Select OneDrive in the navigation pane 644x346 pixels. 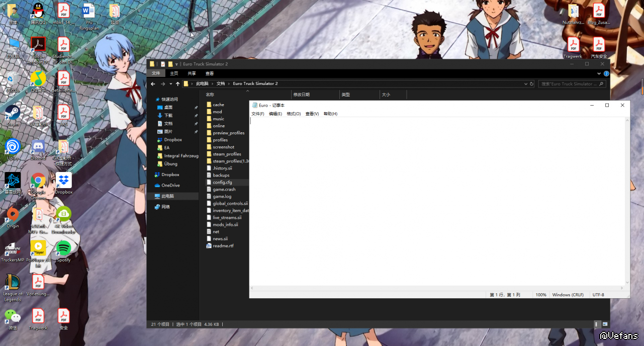pos(170,186)
